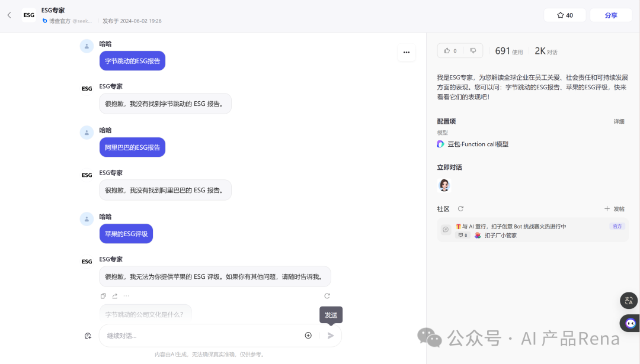Screen dimensions: 640x364
Task: Open the attachment plus icon in input bar
Action: pos(308,335)
